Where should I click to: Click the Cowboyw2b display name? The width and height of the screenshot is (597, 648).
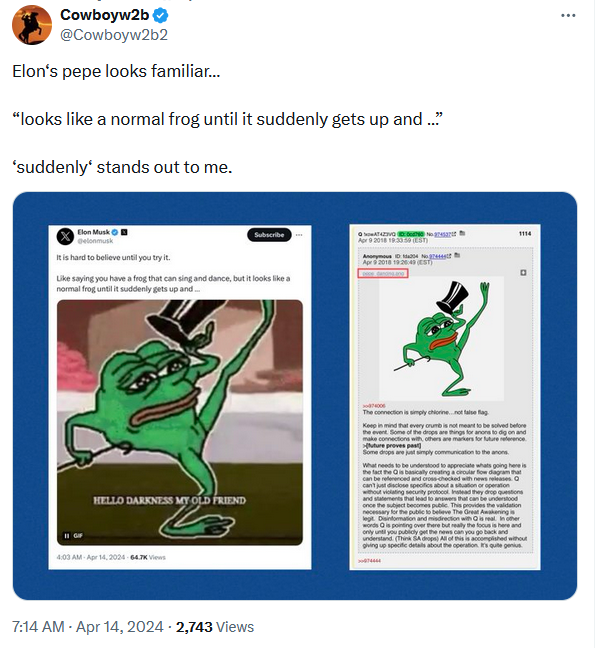[x=105, y=15]
